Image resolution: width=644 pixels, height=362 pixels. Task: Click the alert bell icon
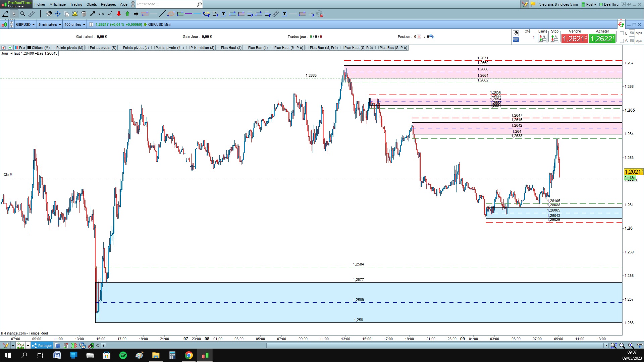pyautogui.click(x=75, y=14)
